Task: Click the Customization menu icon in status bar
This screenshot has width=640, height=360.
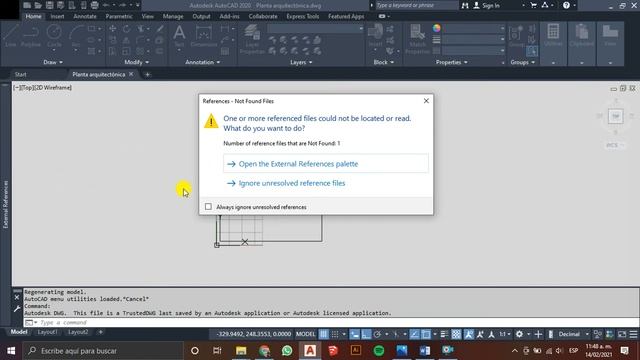Action: click(633, 334)
